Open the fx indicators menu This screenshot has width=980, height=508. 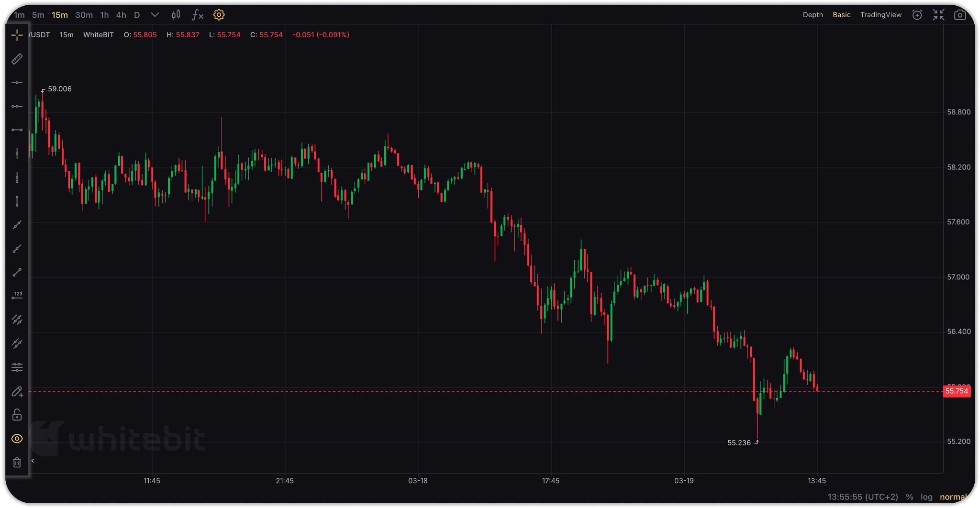tap(197, 15)
